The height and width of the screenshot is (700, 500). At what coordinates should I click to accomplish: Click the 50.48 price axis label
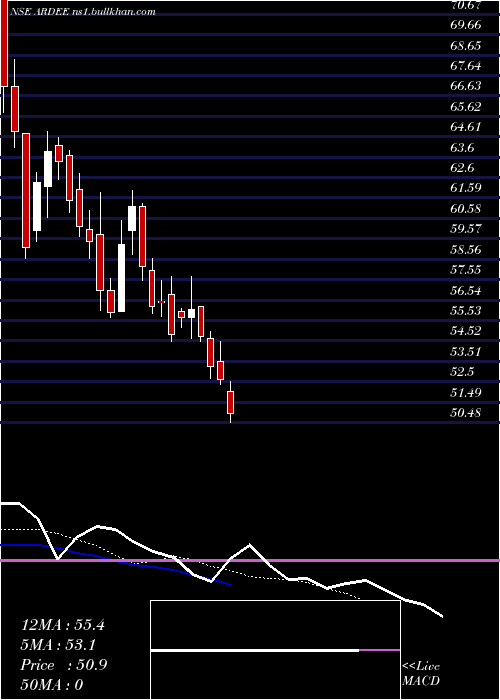click(466, 412)
